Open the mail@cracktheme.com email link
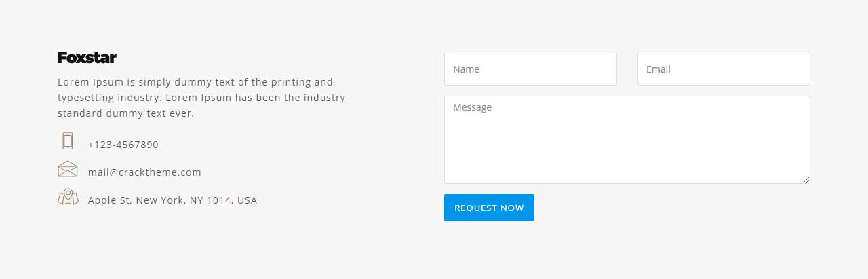 click(144, 172)
